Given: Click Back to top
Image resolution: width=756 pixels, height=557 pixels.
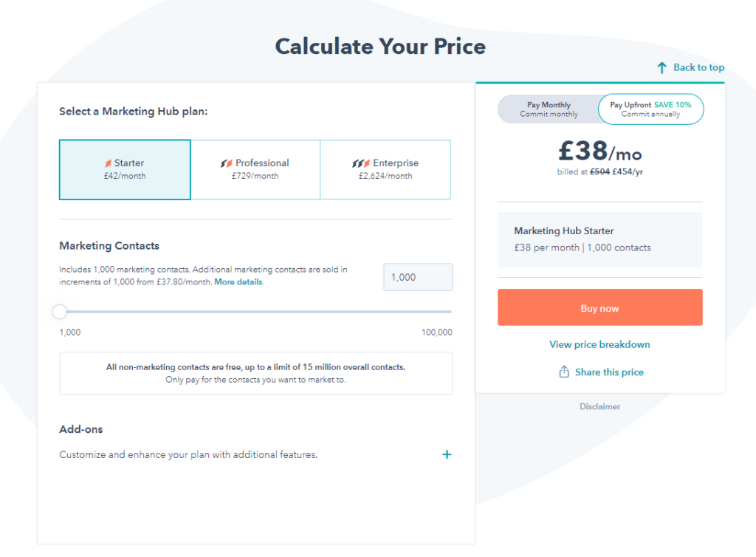Looking at the screenshot, I should click(697, 67).
